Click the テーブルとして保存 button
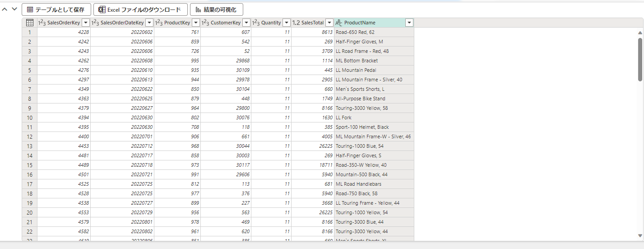Viewport: 644px width, 249px height. pyautogui.click(x=56, y=9)
